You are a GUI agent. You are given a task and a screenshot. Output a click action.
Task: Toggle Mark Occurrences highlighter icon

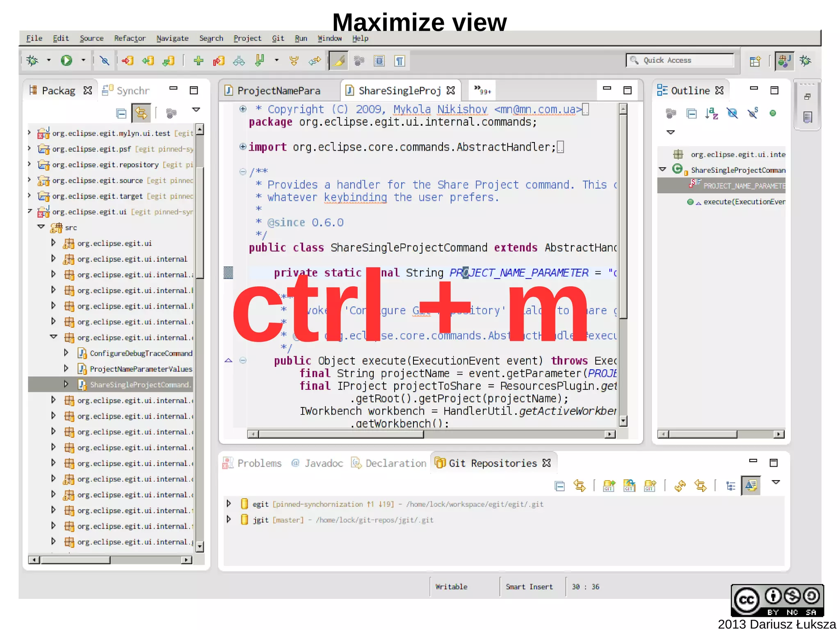point(339,61)
